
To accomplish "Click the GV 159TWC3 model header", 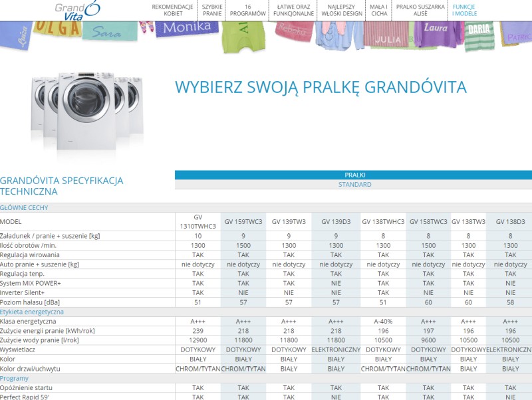I will click(243, 222).
